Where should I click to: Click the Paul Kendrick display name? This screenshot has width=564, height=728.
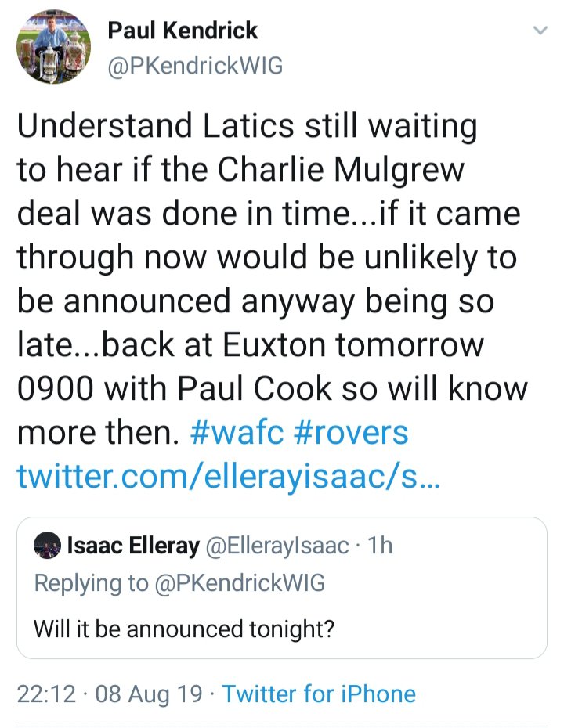coord(183,31)
